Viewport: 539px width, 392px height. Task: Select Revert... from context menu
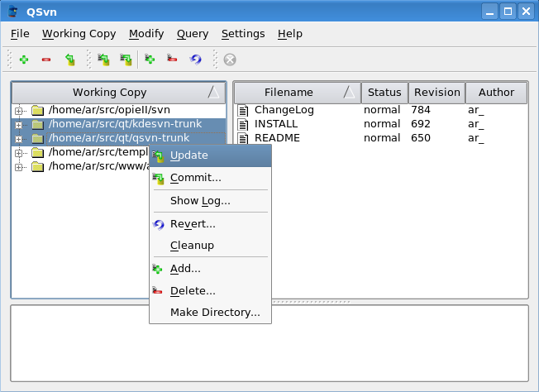coord(210,224)
